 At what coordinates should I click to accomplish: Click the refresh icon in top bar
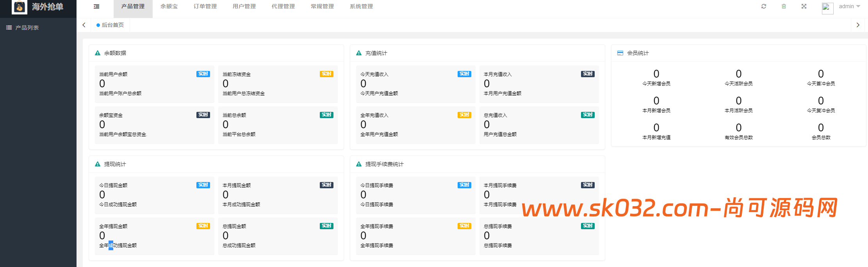[764, 6]
